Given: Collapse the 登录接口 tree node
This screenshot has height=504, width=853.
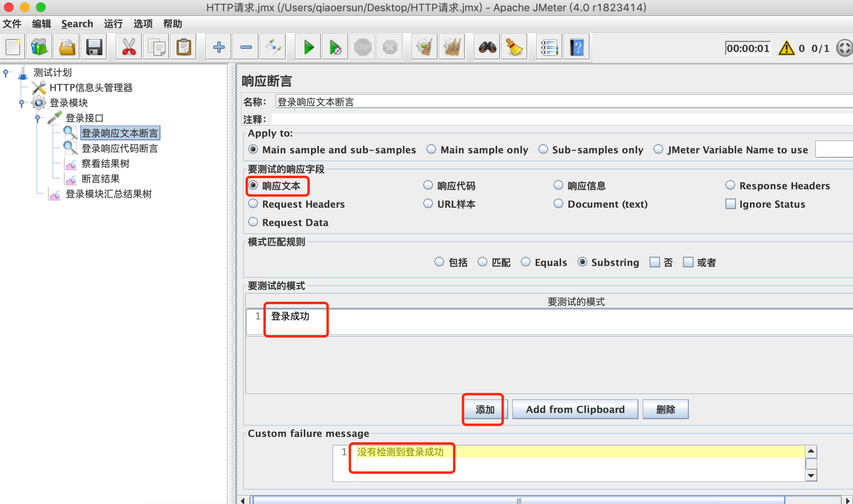Looking at the screenshot, I should coord(38,118).
